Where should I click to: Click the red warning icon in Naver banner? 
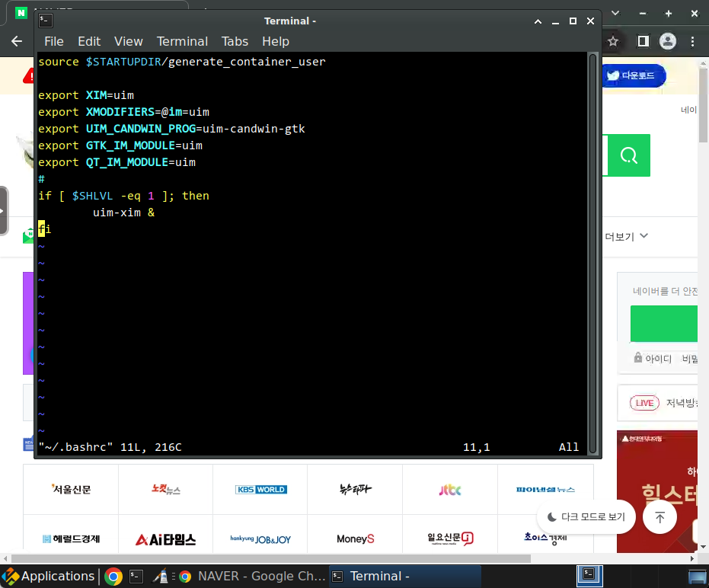[28, 75]
